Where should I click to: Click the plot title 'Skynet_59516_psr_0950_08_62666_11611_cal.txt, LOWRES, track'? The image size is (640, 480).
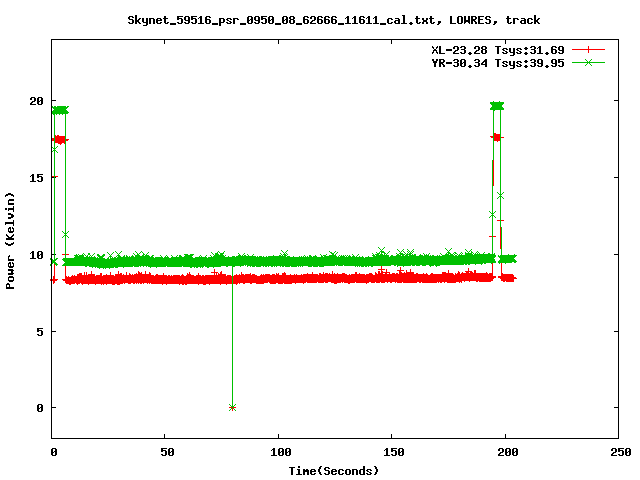tap(333, 20)
